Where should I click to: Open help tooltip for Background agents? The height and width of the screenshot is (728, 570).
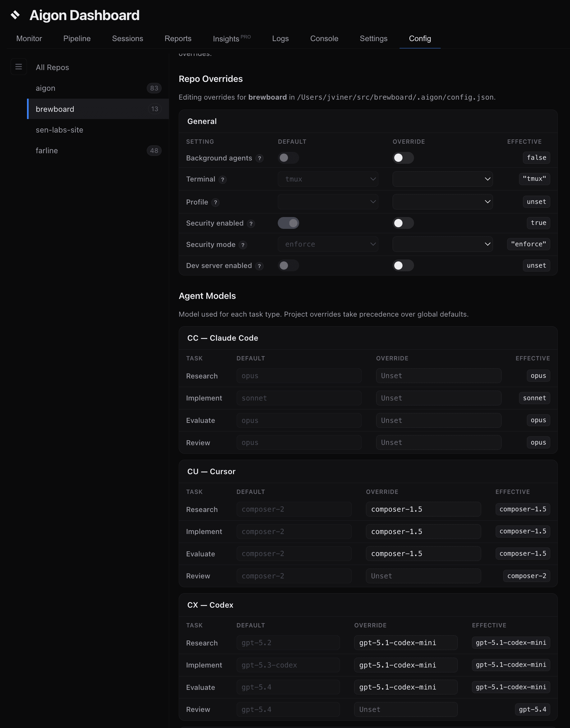click(259, 158)
